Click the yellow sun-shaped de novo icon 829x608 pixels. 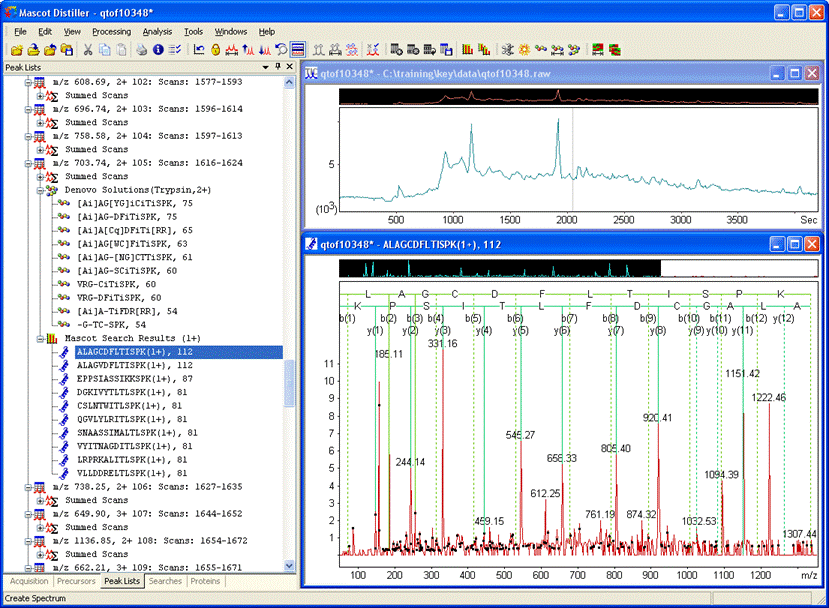(x=524, y=50)
